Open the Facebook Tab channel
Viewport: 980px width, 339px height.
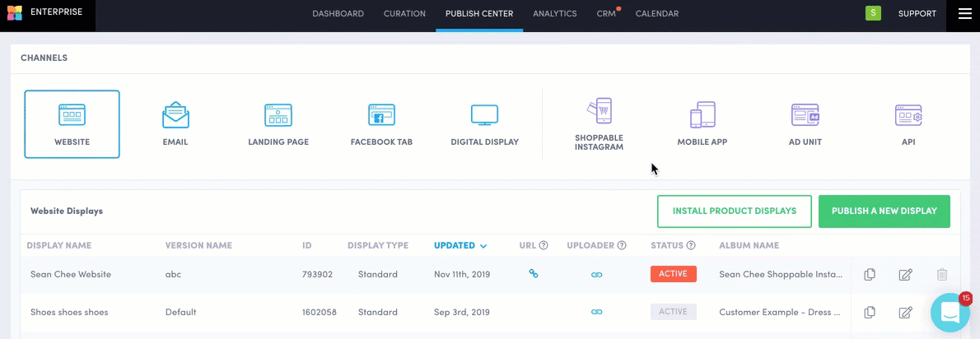coord(381,116)
